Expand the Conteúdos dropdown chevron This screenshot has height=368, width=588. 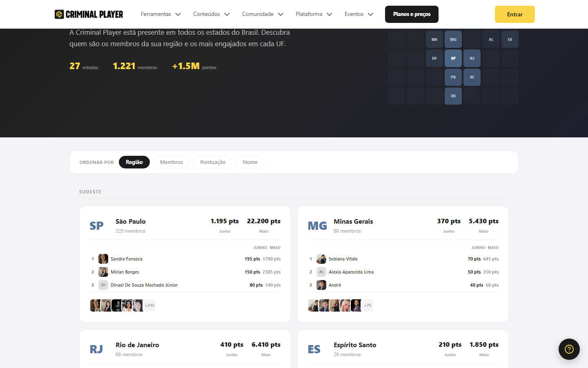227,14
